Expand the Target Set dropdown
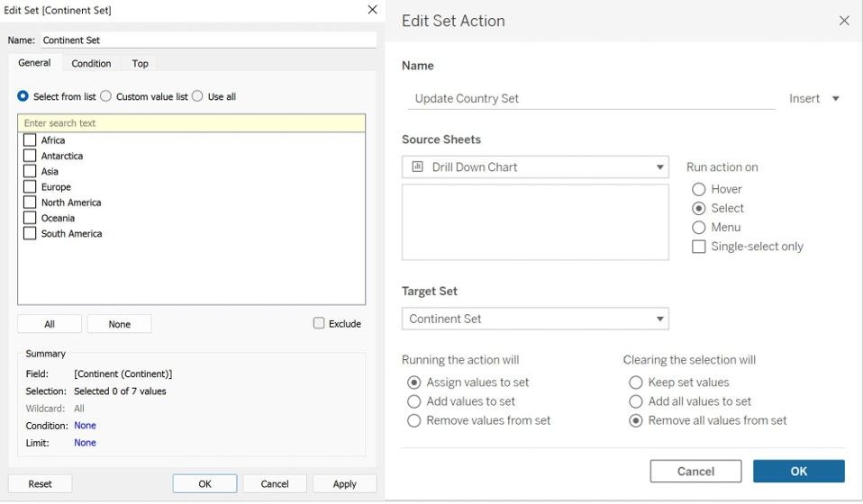 click(x=660, y=319)
